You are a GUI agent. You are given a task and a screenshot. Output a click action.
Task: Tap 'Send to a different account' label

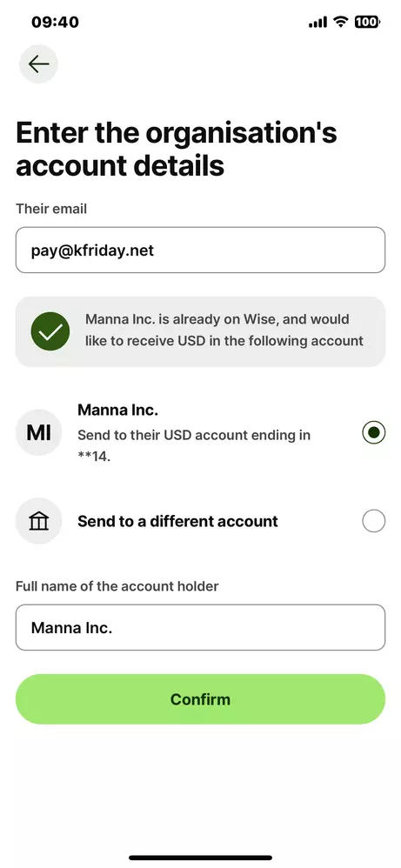pyautogui.click(x=177, y=521)
